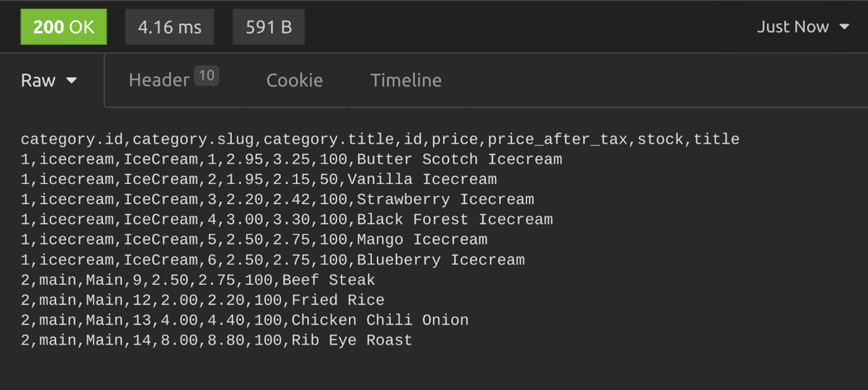Expand the Just Now history dropdown
This screenshot has height=390, width=868.
802,27
